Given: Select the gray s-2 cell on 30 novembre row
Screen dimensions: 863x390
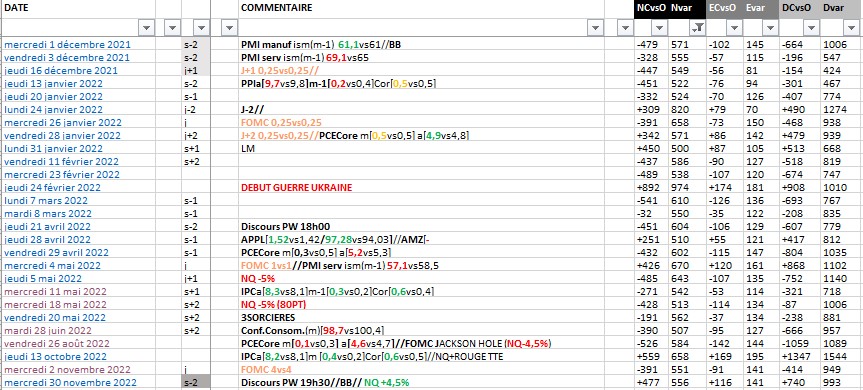Looking at the screenshot, I should 196,382.
